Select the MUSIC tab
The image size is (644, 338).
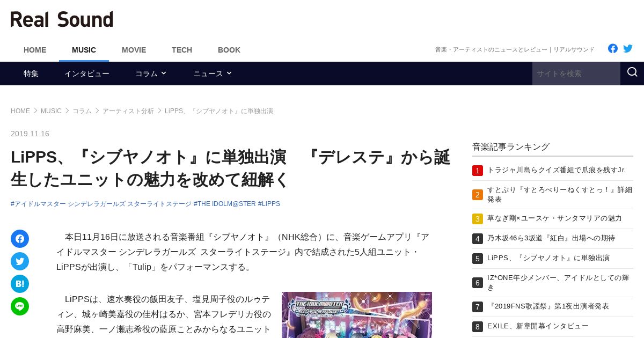pyautogui.click(x=84, y=50)
